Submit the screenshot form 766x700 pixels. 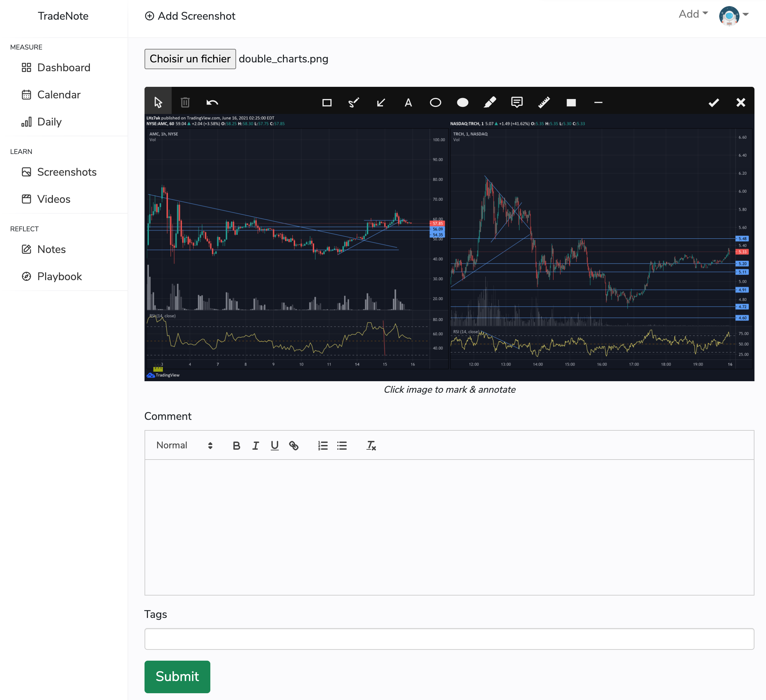coord(177,677)
